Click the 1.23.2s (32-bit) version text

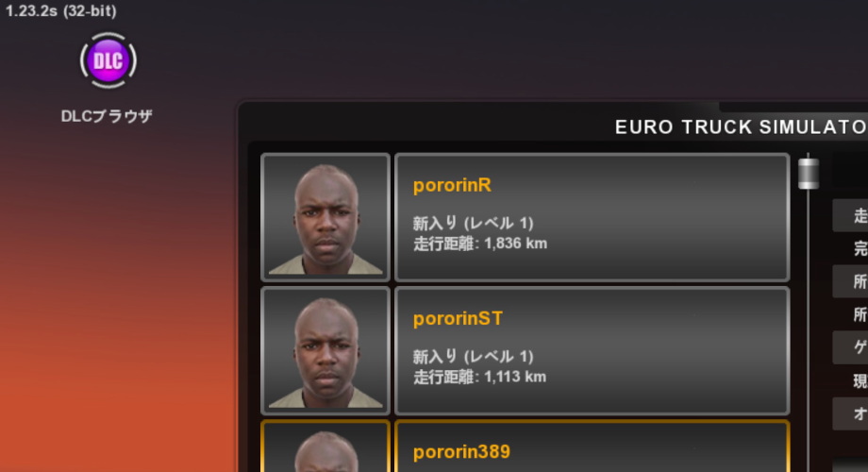click(x=61, y=11)
